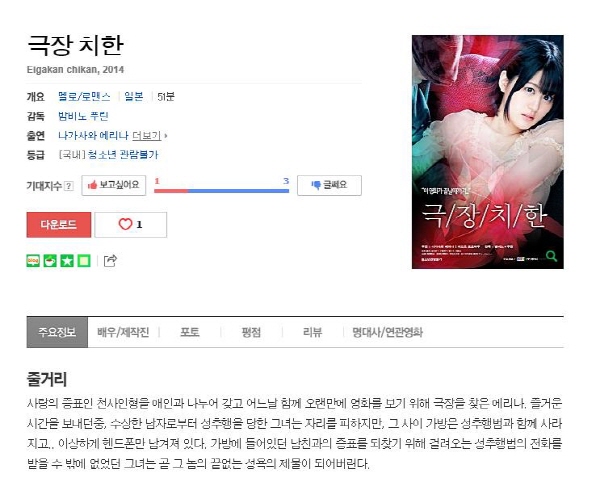
Task: Open the external share arrow icon
Action: [x=110, y=261]
